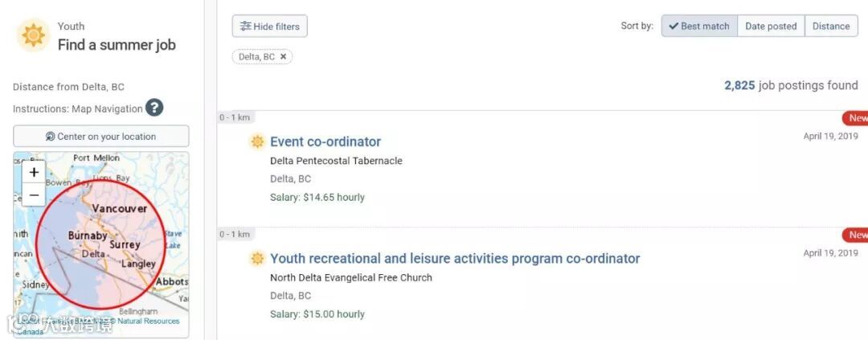868x340 pixels.
Task: Zoom out on the map
Action: 34,195
